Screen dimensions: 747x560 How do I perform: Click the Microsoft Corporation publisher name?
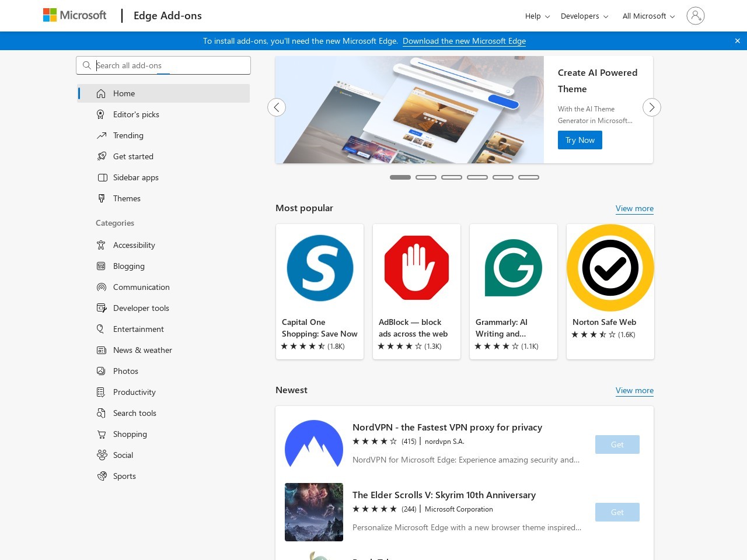point(459,509)
